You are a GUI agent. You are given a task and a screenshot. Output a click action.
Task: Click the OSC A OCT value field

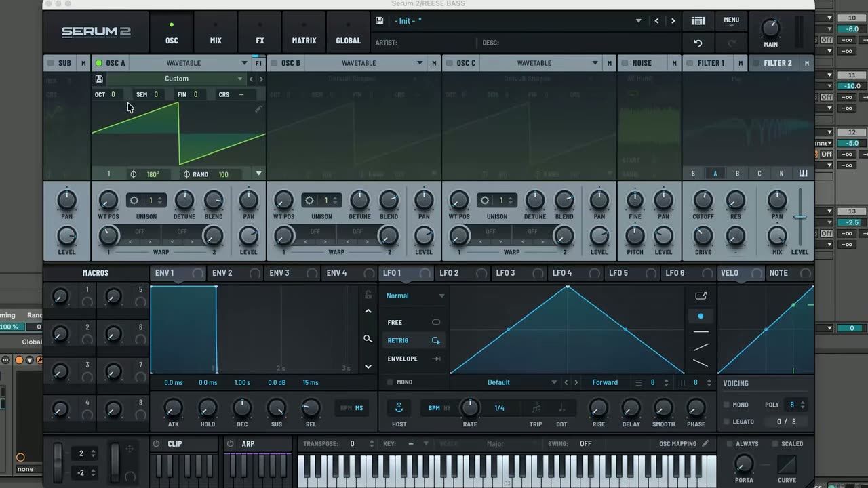click(113, 95)
